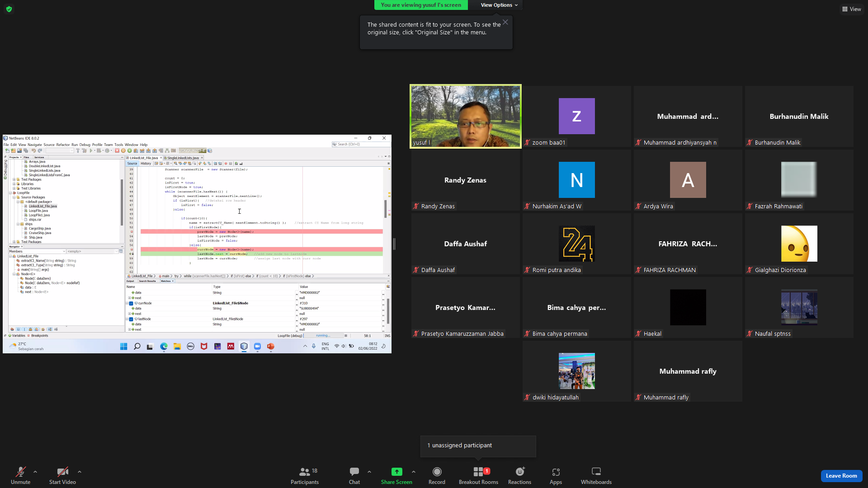Open the NetBeans Refactor menu

[63, 145]
